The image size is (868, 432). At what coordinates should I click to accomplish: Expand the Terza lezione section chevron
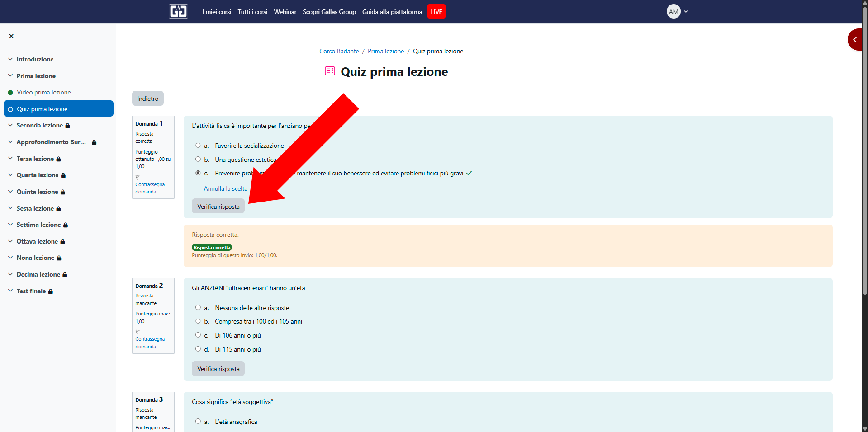pyautogui.click(x=10, y=159)
